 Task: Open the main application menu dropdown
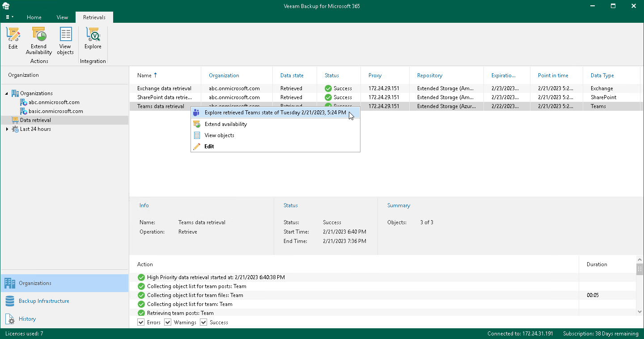(9, 17)
